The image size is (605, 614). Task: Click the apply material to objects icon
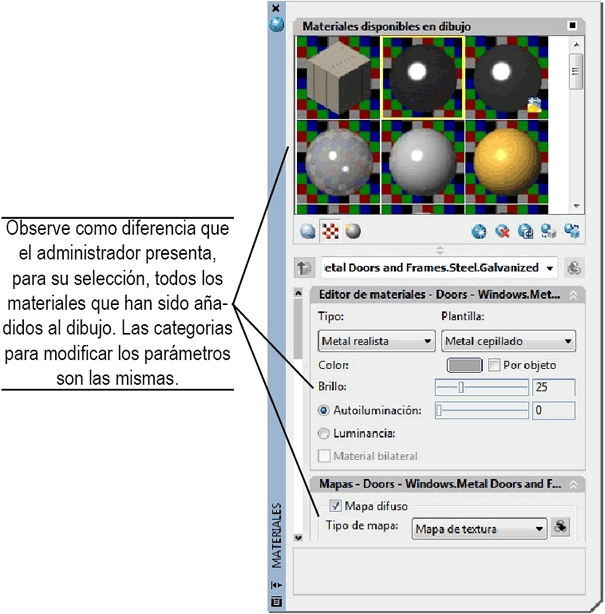(548, 232)
